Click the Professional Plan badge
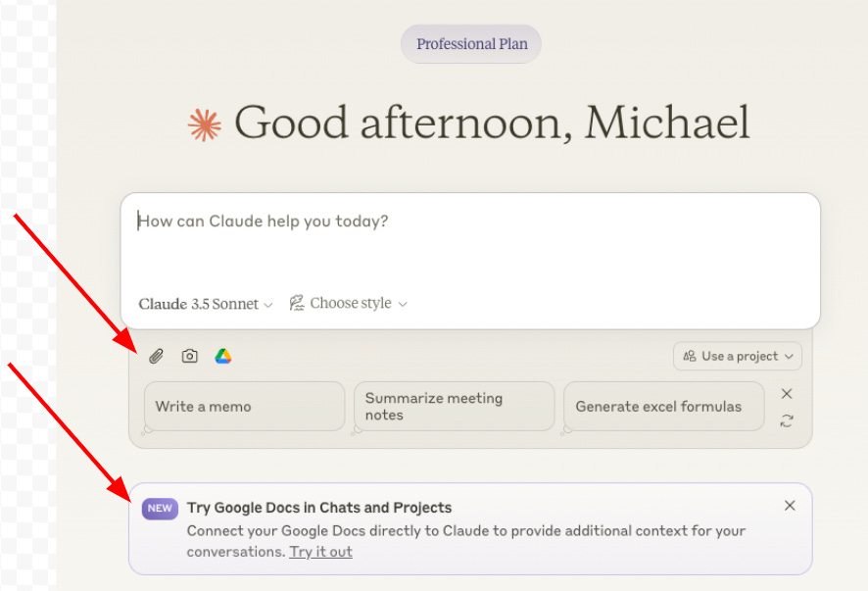The image size is (868, 591). [x=471, y=44]
